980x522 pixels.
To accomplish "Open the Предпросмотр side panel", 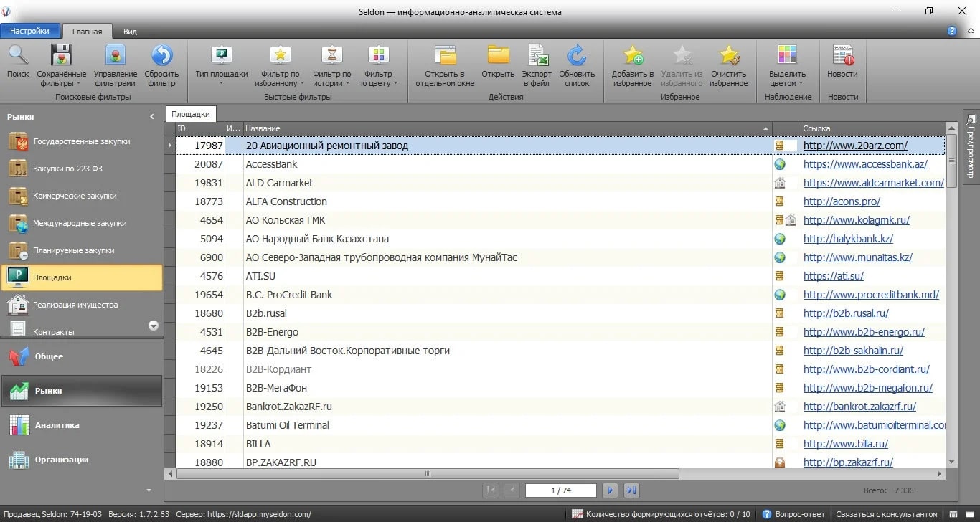I will point(971,146).
